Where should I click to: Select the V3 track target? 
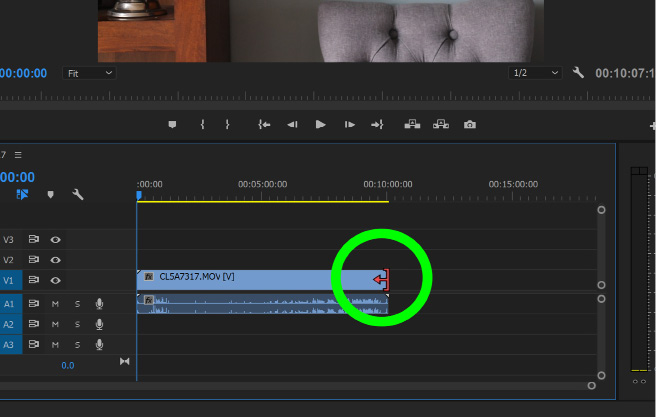pos(8,240)
